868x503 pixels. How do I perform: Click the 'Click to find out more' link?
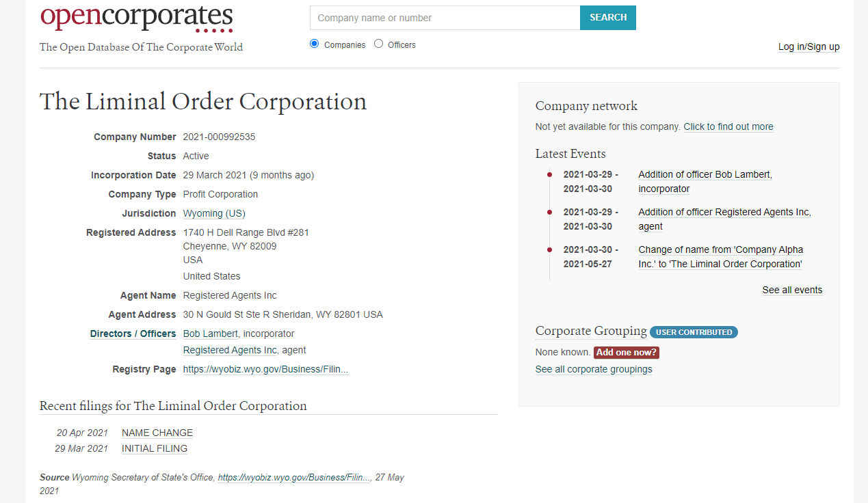point(728,126)
